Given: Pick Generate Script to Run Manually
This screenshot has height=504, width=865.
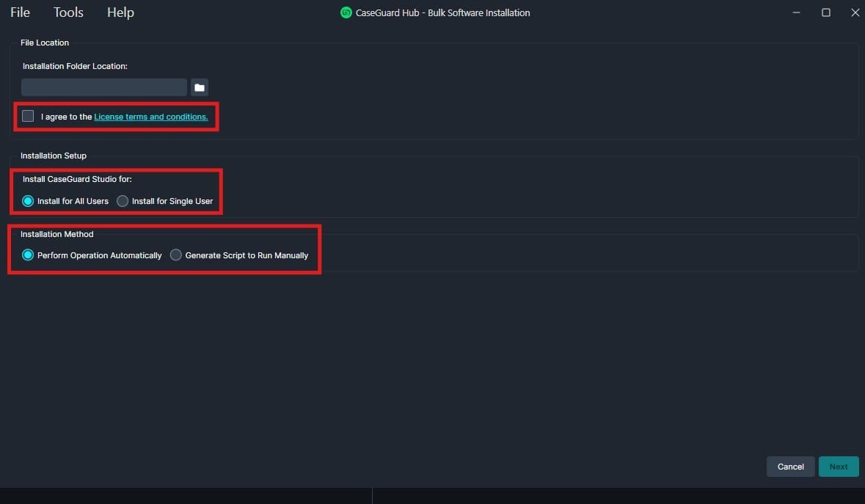Looking at the screenshot, I should coord(176,255).
